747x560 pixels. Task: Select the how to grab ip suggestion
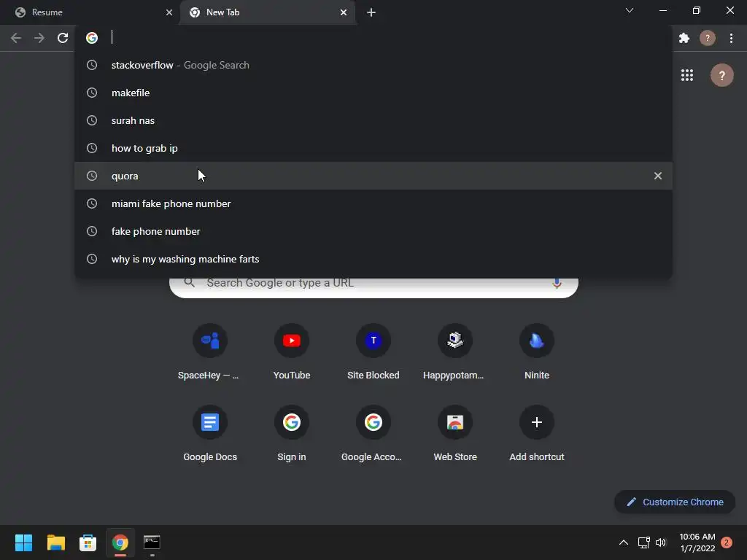tap(373, 148)
